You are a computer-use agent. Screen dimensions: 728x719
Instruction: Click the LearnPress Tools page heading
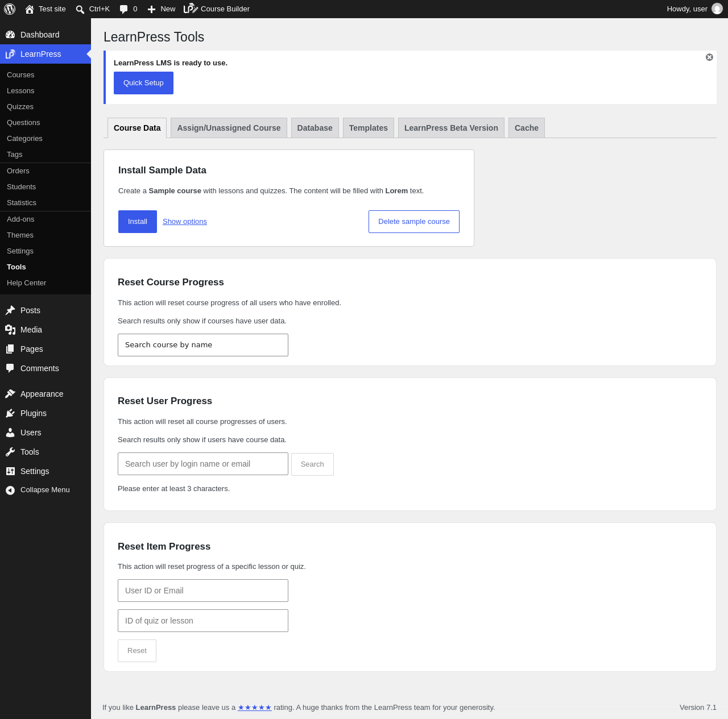point(154,37)
